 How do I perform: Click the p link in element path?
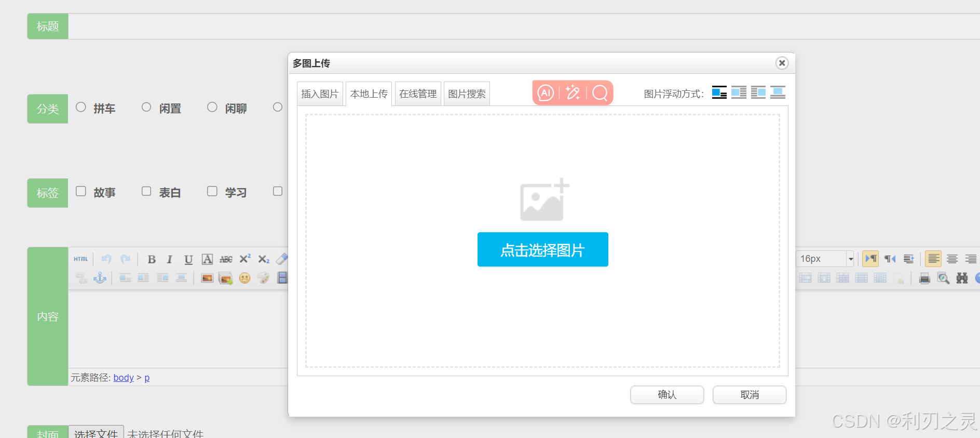click(x=147, y=378)
